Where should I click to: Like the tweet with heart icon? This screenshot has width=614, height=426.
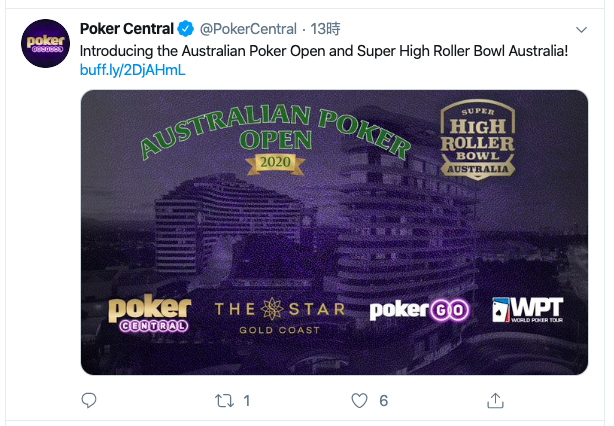click(x=359, y=401)
